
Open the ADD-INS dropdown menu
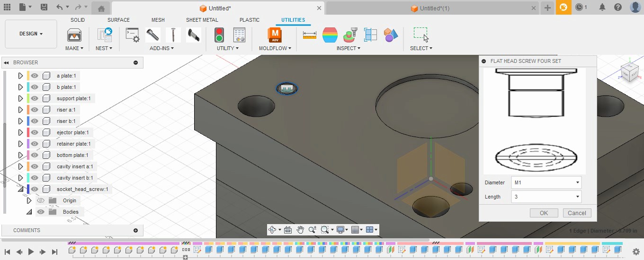(161, 48)
